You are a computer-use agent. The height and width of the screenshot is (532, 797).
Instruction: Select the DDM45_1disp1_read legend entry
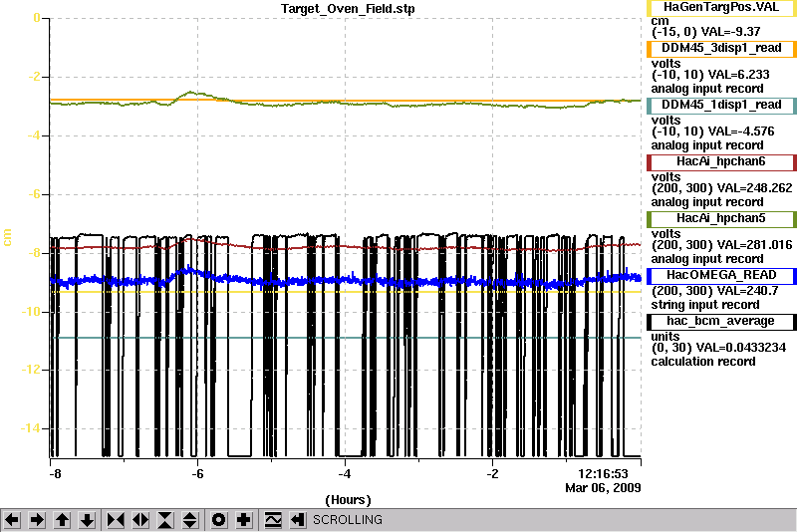tap(721, 106)
